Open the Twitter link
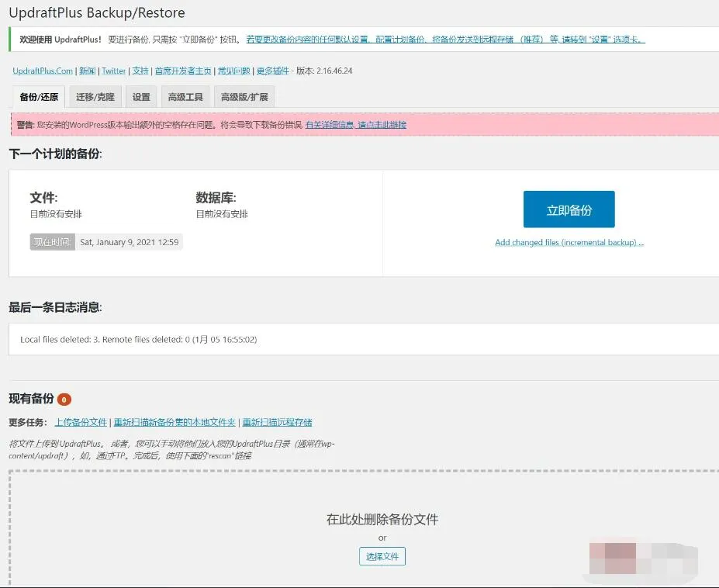Viewport: 719px width, 588px height. 114,71
